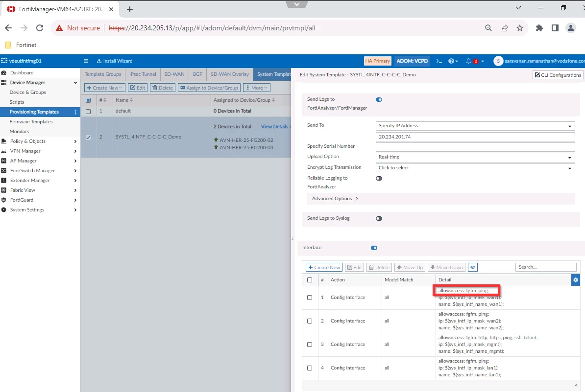Toggle Send Logs to FortiAnalyzer/FortiManager switch
The width and height of the screenshot is (585, 392).
pos(379,100)
